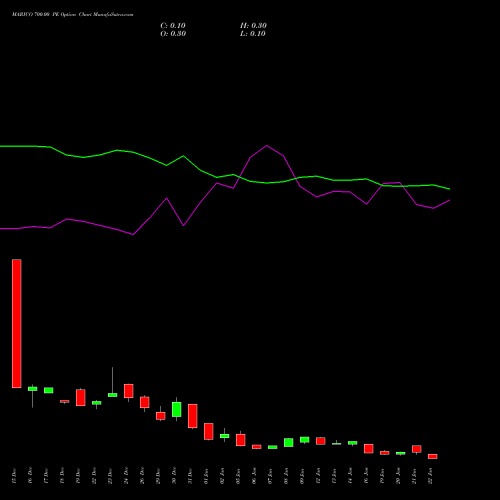500x500 pixels.
Task: Click the '24 Dec' date label
Action: 126,476
